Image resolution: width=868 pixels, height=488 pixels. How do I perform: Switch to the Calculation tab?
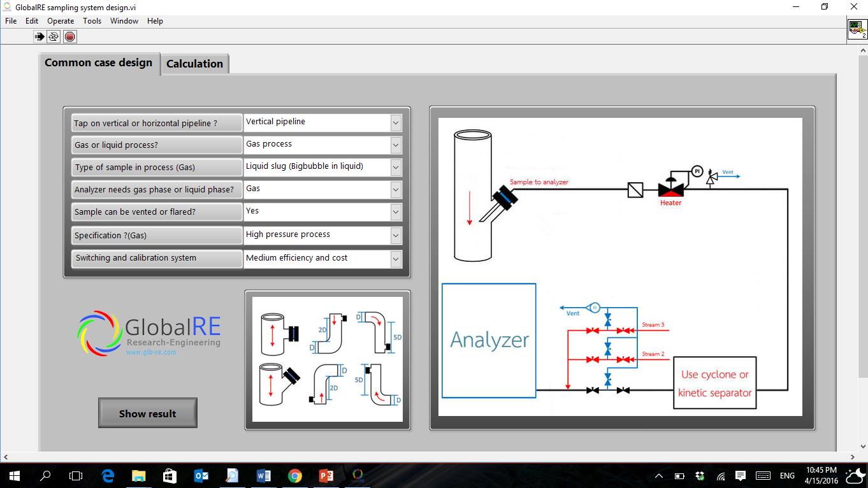194,64
